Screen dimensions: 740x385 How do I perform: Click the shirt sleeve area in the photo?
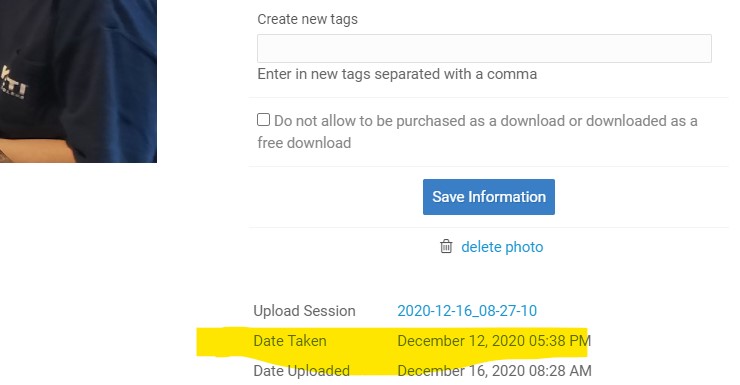[120, 94]
